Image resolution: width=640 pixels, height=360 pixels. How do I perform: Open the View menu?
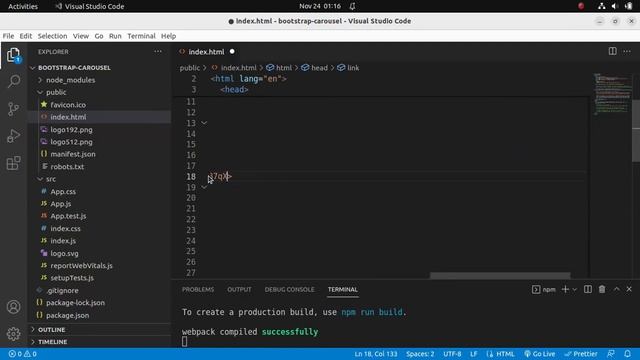(81, 36)
